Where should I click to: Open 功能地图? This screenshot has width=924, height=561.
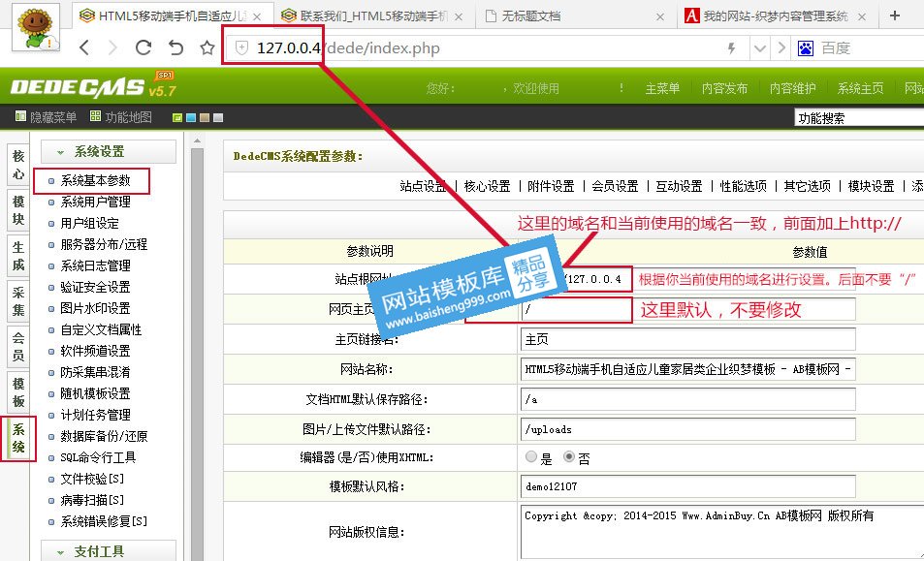pos(121,117)
